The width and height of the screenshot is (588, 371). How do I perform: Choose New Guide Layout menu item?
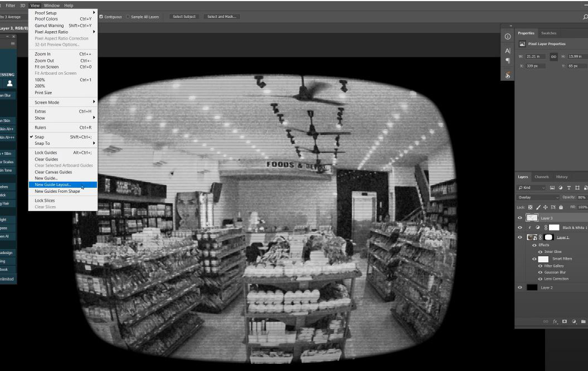pyautogui.click(x=62, y=185)
